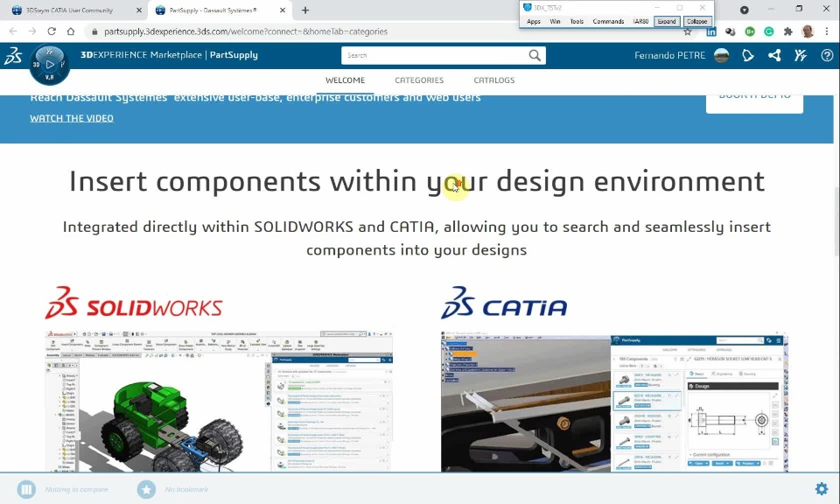The height and width of the screenshot is (504, 840).
Task: Click the SOLIDWORKS screenshot thumbnail
Action: [219, 401]
